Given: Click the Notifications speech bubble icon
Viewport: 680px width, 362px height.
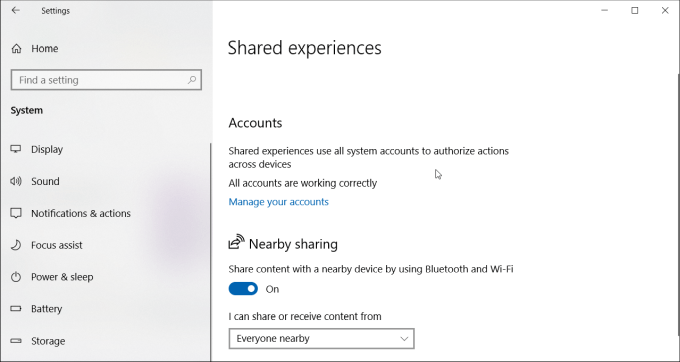Looking at the screenshot, I should click(x=16, y=213).
